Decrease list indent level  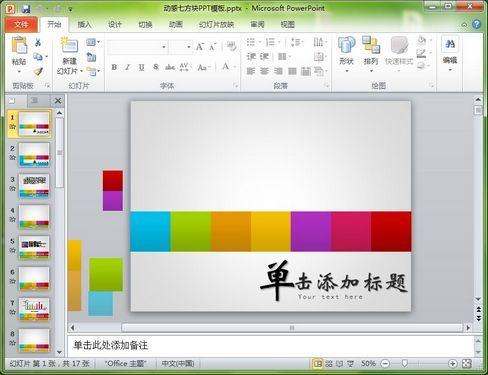(251, 56)
